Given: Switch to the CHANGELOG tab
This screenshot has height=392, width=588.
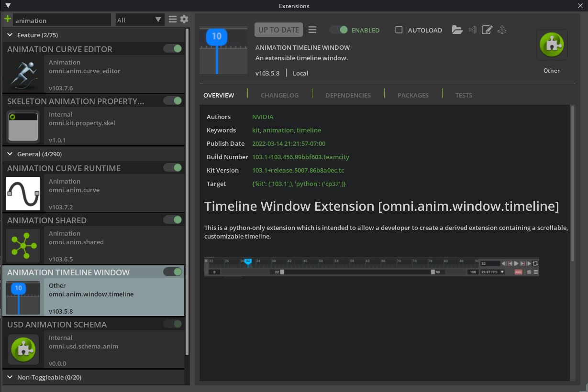Looking at the screenshot, I should tap(279, 95).
